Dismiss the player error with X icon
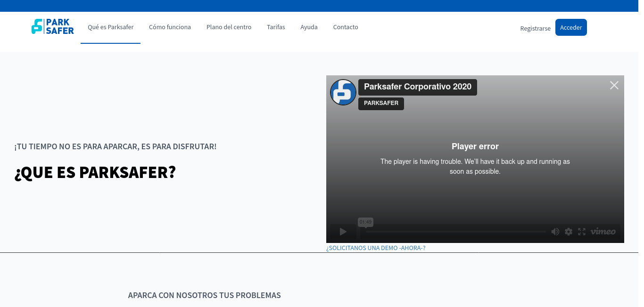644x307 pixels. tap(614, 85)
